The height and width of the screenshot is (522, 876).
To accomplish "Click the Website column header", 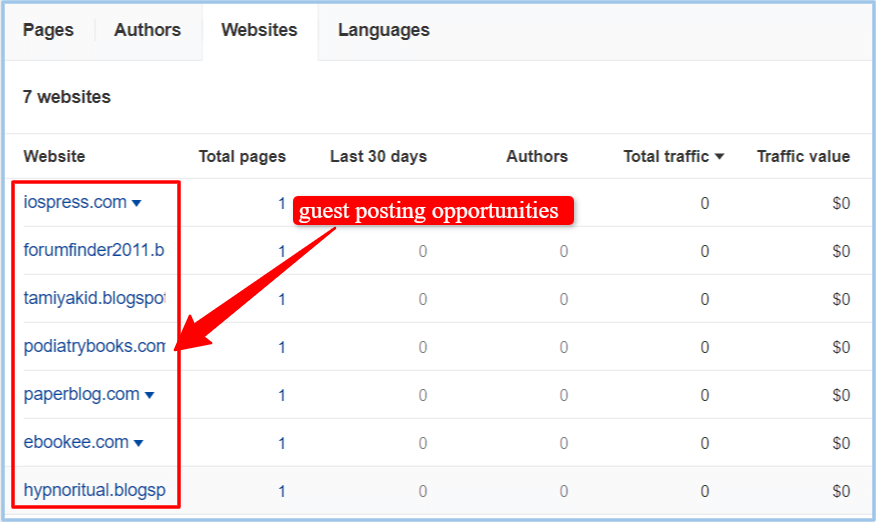I will tap(54, 156).
